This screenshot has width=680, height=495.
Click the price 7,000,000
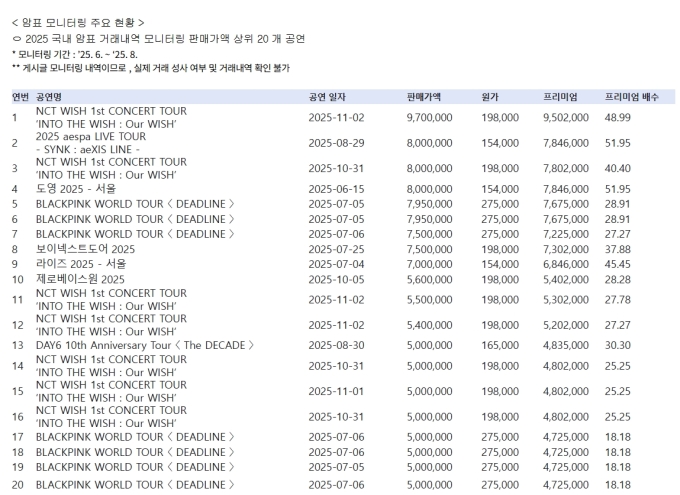(x=429, y=264)
